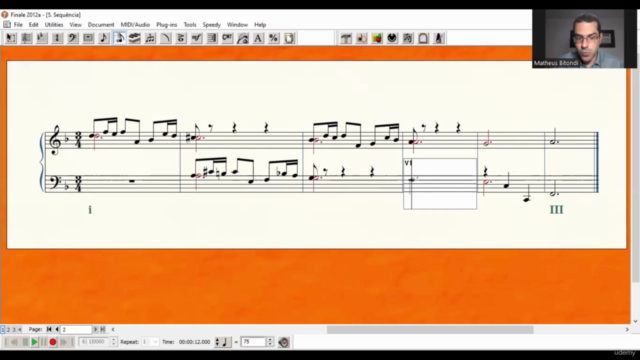Select the Tuplet tool

(x=150, y=38)
